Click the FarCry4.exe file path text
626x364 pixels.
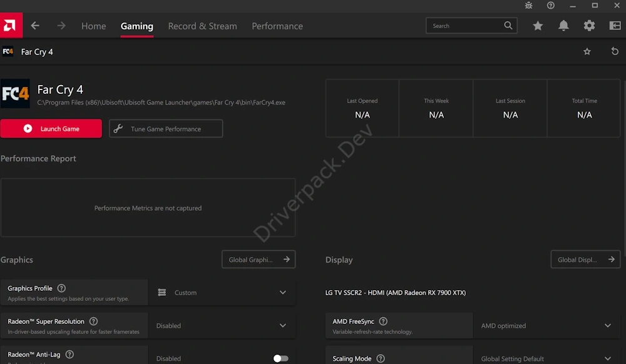pos(162,103)
